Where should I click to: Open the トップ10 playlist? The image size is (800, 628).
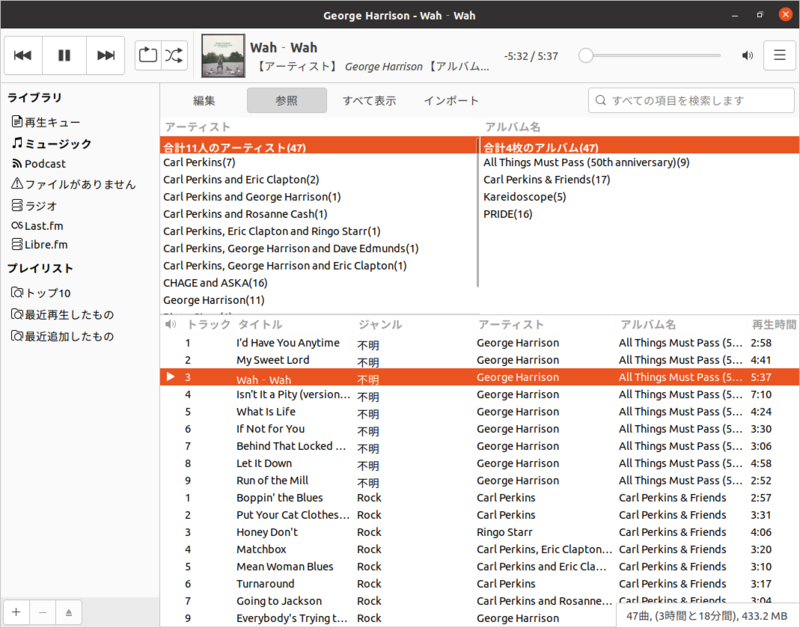point(41,293)
